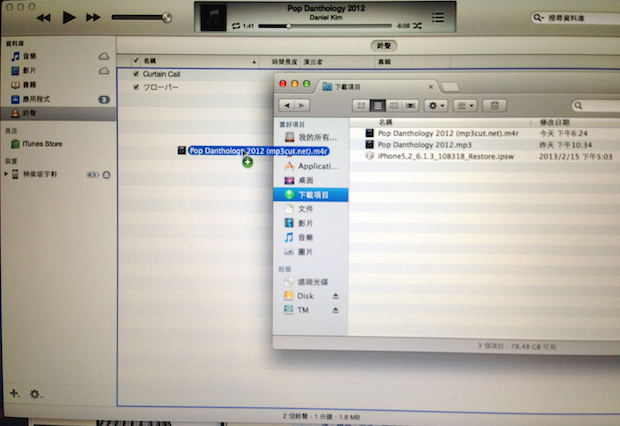Toggle the shuffle icon in iTunes player
The height and width of the screenshot is (426, 620).
(418, 26)
